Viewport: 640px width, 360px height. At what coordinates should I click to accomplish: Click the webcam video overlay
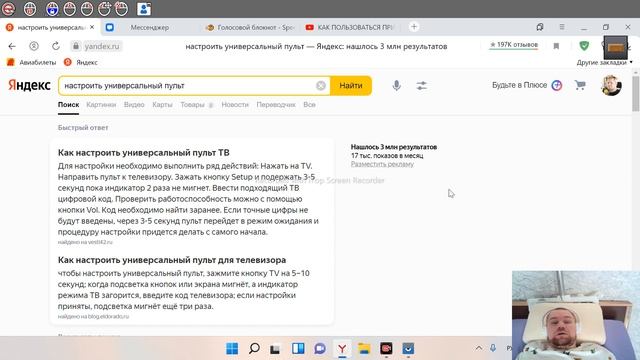click(x=576, y=315)
